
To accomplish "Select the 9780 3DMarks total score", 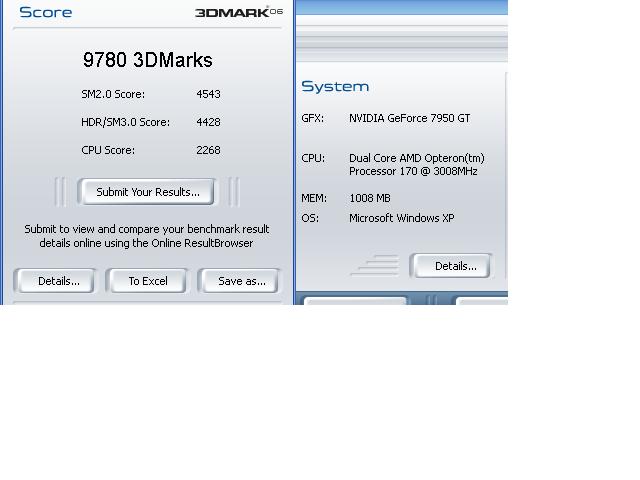I will point(148,60).
